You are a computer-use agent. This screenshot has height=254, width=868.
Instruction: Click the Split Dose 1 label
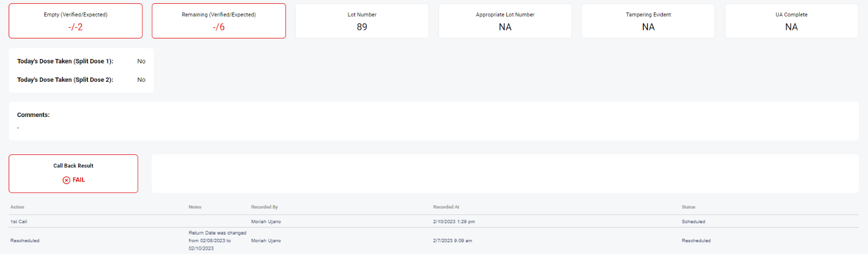click(65, 61)
